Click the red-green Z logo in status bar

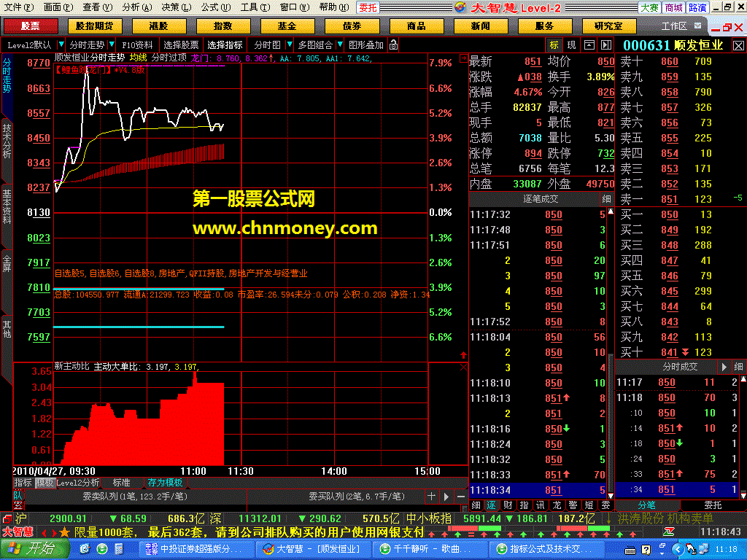click(670, 532)
